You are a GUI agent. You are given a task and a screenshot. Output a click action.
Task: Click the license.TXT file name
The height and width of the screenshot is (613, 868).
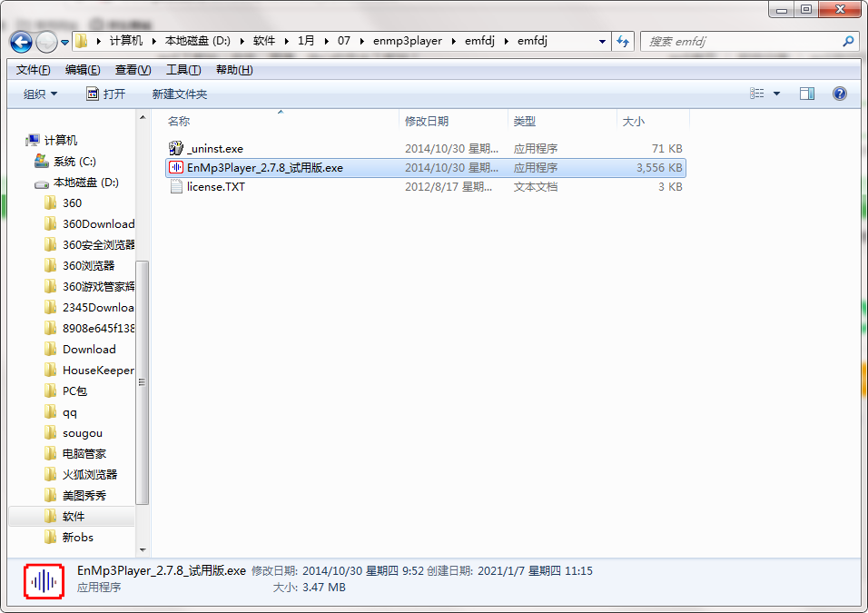click(x=216, y=186)
